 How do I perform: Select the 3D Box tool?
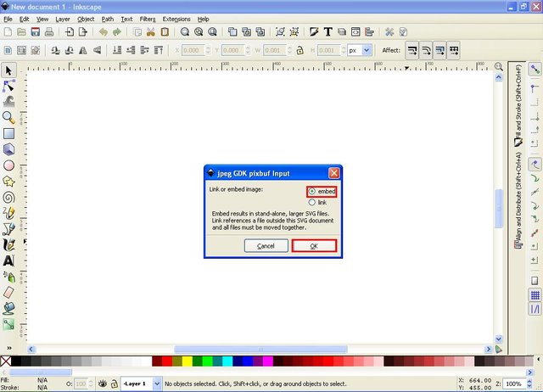(x=8, y=149)
